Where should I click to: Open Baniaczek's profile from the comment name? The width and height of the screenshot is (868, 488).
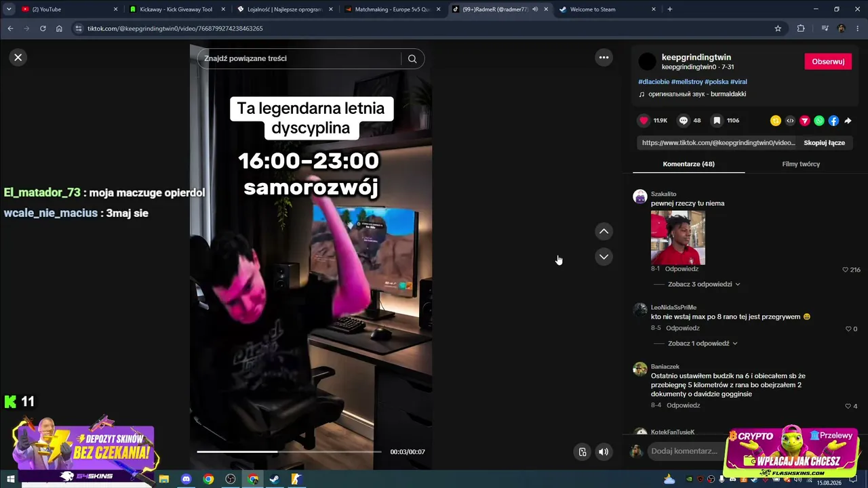[x=665, y=367]
